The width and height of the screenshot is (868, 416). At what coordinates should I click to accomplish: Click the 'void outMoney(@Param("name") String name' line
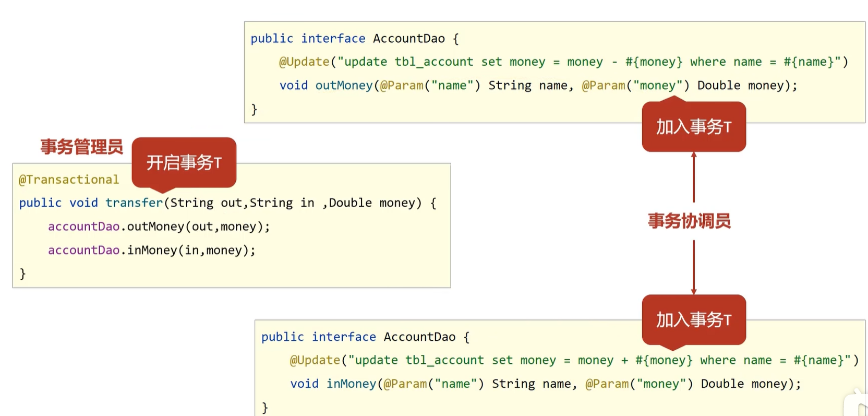tap(538, 85)
